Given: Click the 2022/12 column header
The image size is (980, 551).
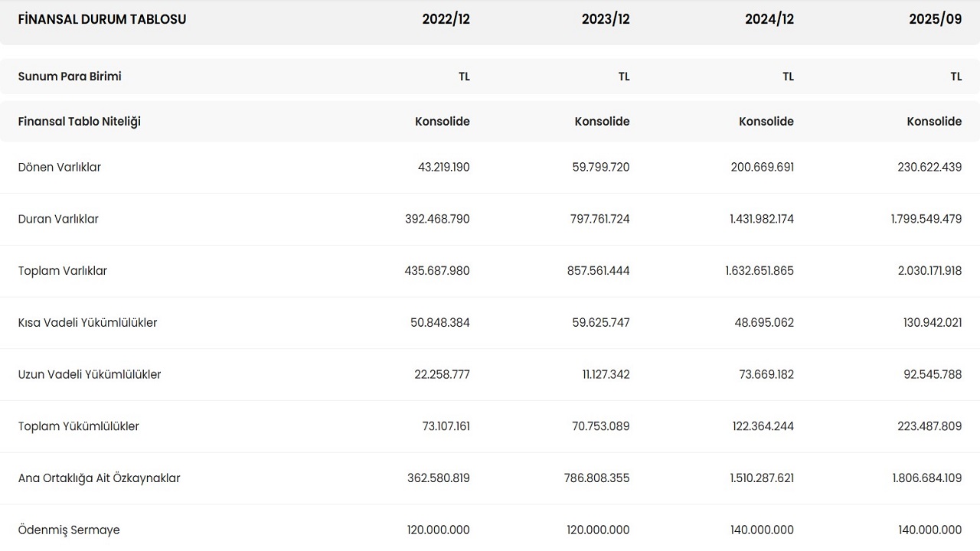Looking at the screenshot, I should [446, 19].
